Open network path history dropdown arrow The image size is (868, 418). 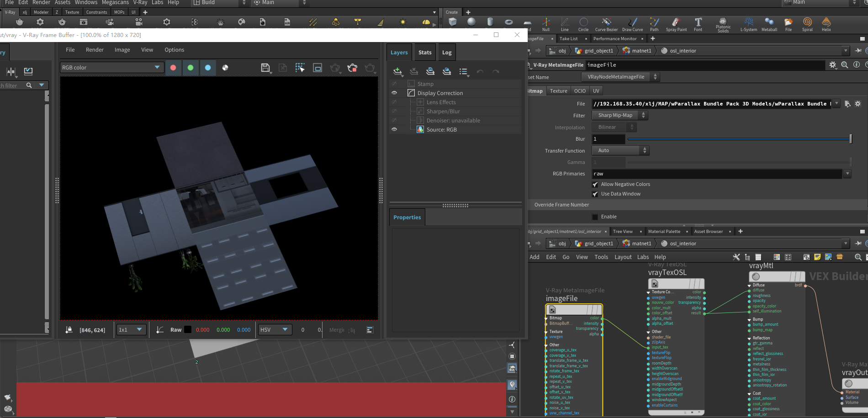point(846,243)
